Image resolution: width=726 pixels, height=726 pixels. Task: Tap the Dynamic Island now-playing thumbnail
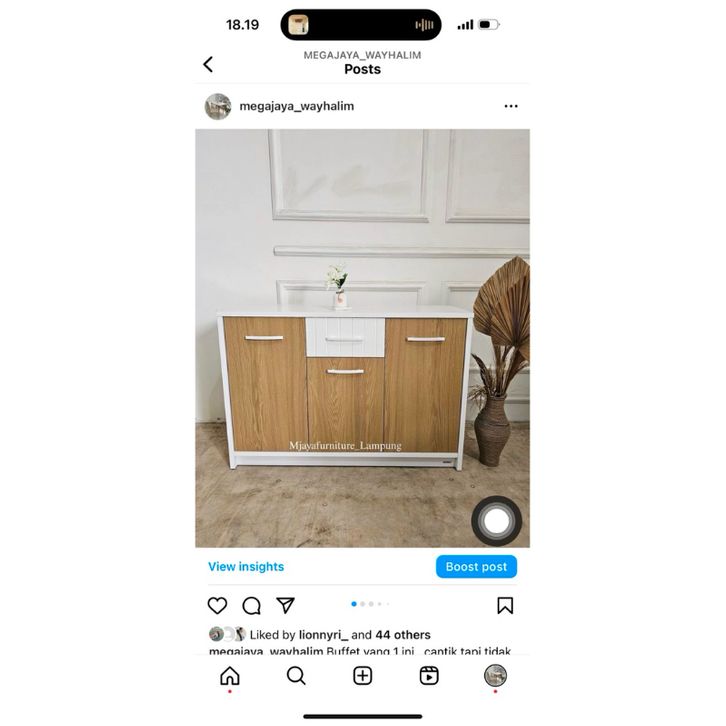298,25
